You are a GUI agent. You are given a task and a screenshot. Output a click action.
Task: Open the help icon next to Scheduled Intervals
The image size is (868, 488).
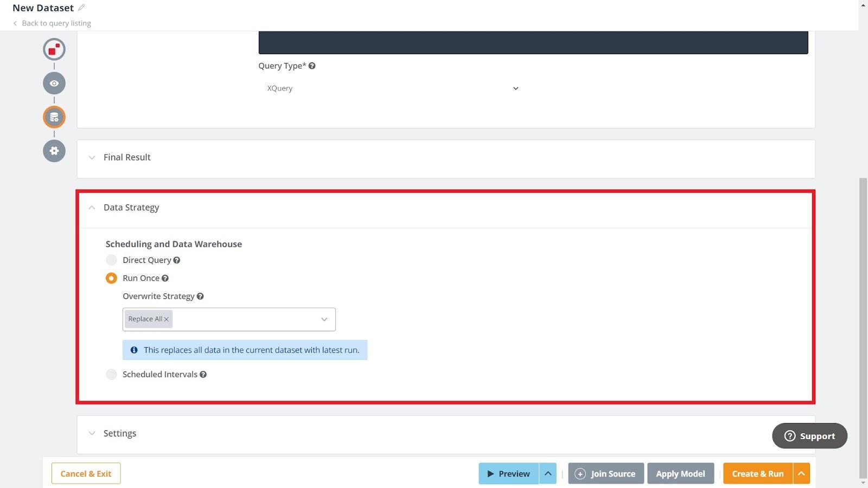coord(203,374)
